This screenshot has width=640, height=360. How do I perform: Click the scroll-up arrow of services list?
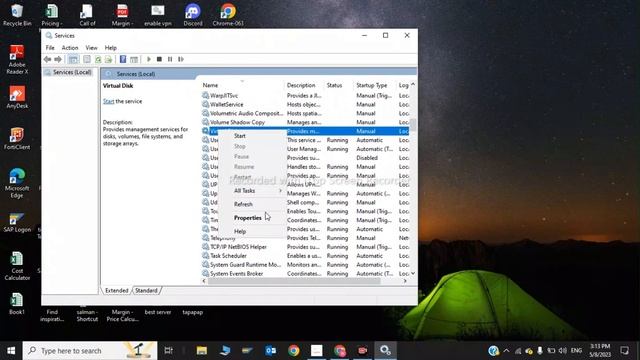point(413,84)
